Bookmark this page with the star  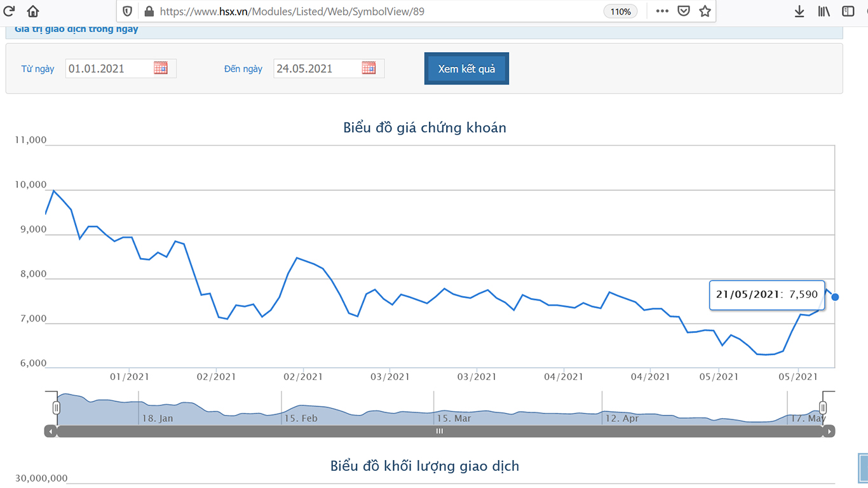pyautogui.click(x=705, y=11)
